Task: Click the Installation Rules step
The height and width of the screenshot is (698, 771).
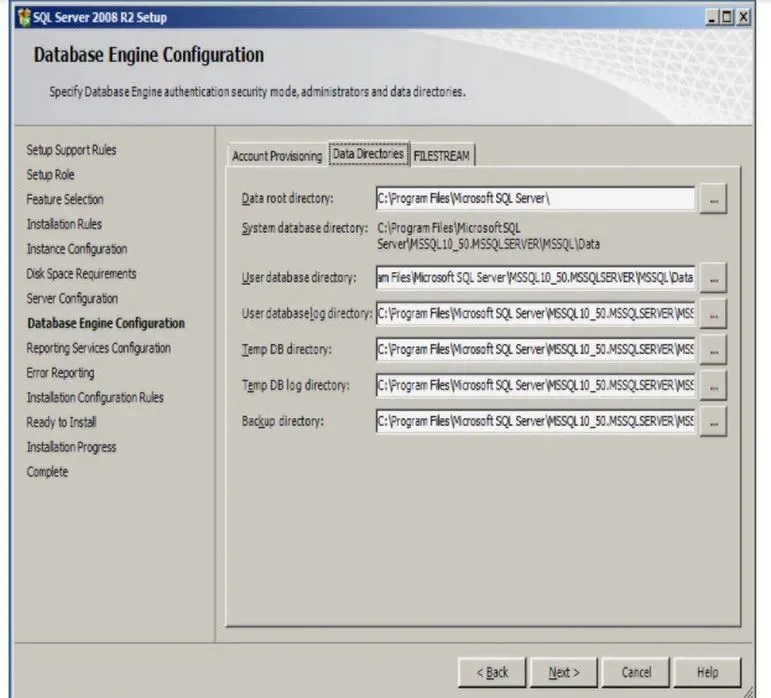Action: point(64,224)
